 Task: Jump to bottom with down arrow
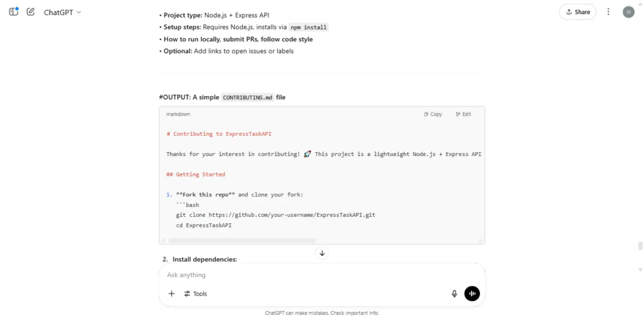(x=322, y=253)
